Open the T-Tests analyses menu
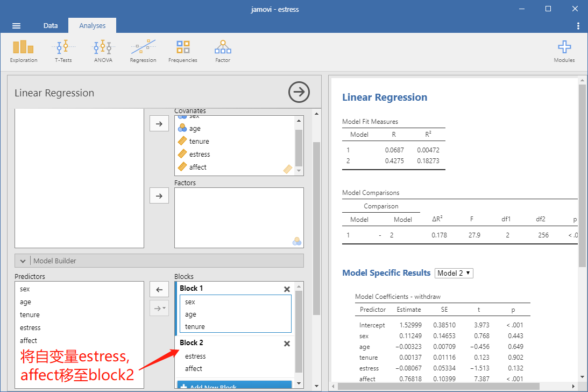This screenshot has height=392, width=588. pos(63,52)
